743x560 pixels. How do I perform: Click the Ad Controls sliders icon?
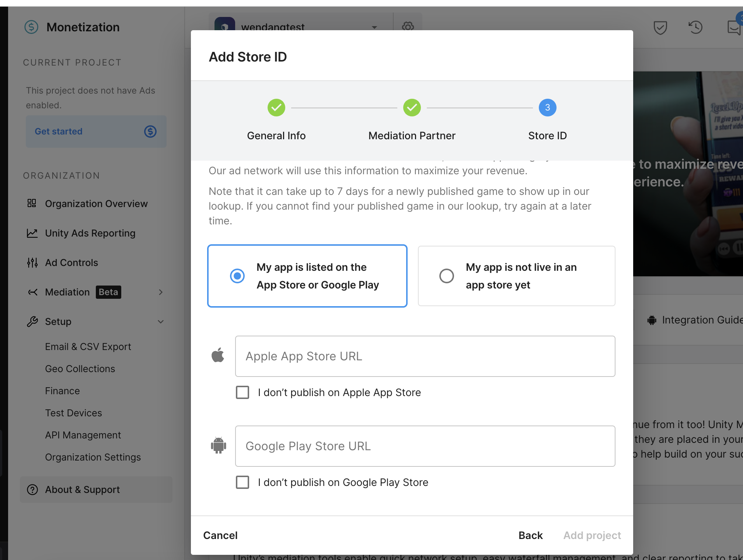pyautogui.click(x=32, y=263)
